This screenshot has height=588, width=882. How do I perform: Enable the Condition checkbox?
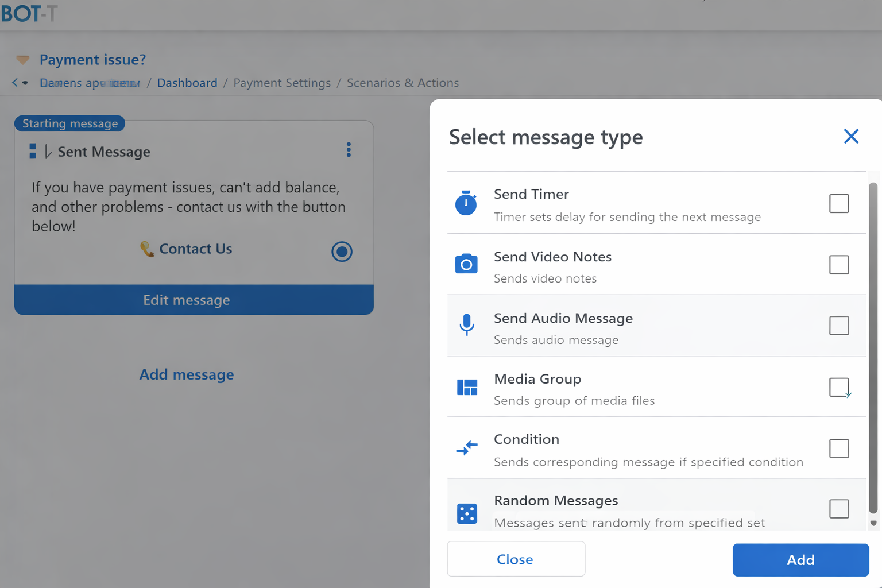tap(839, 448)
